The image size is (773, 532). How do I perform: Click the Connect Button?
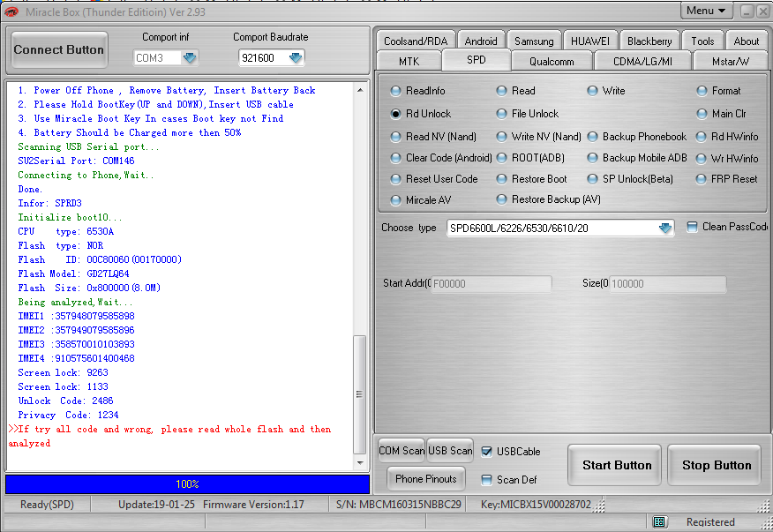pyautogui.click(x=58, y=49)
